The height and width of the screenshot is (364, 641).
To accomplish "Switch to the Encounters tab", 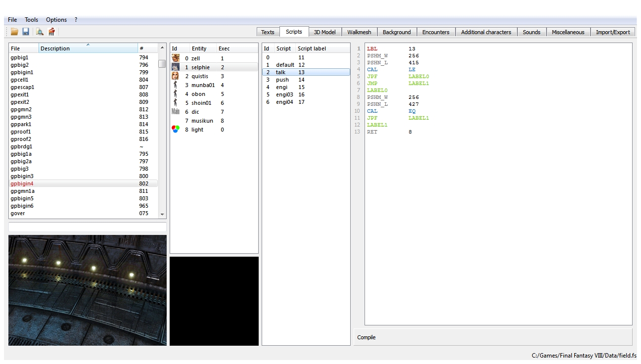I will coord(436,32).
